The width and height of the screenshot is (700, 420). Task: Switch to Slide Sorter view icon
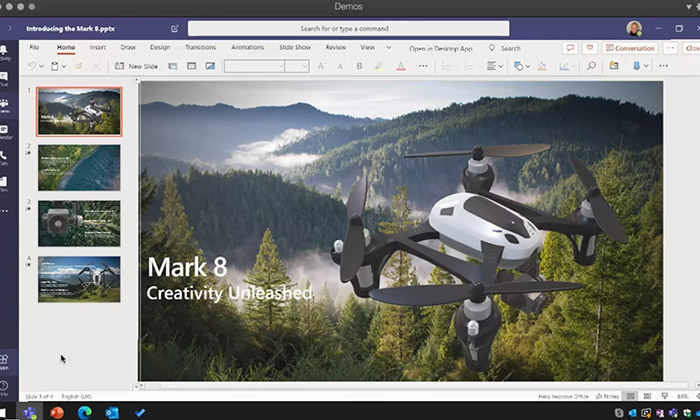(x=647, y=396)
